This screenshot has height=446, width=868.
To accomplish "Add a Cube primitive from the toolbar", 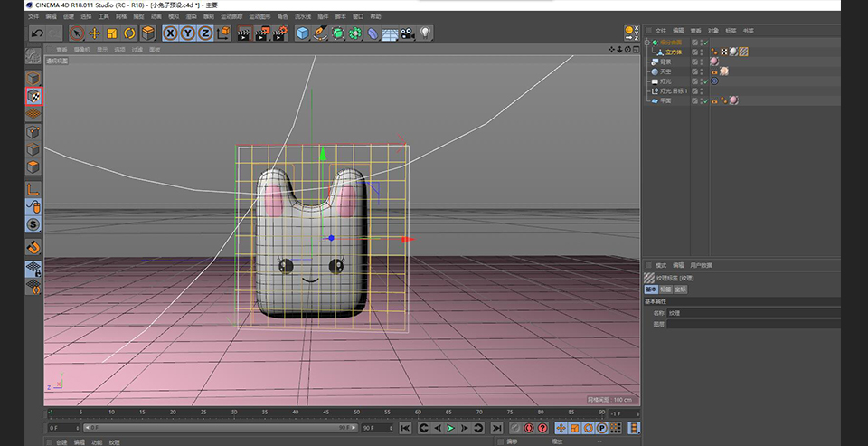I will coord(302,33).
